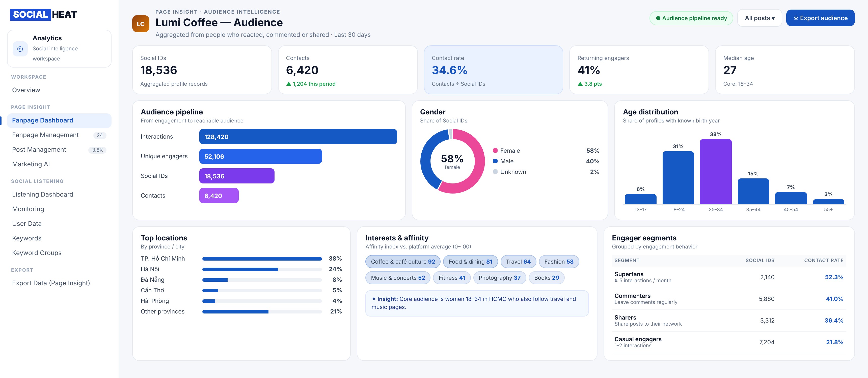Viewport: 868px width, 378px height.
Task: Click the green 1,204 this period indicator
Action: (311, 84)
